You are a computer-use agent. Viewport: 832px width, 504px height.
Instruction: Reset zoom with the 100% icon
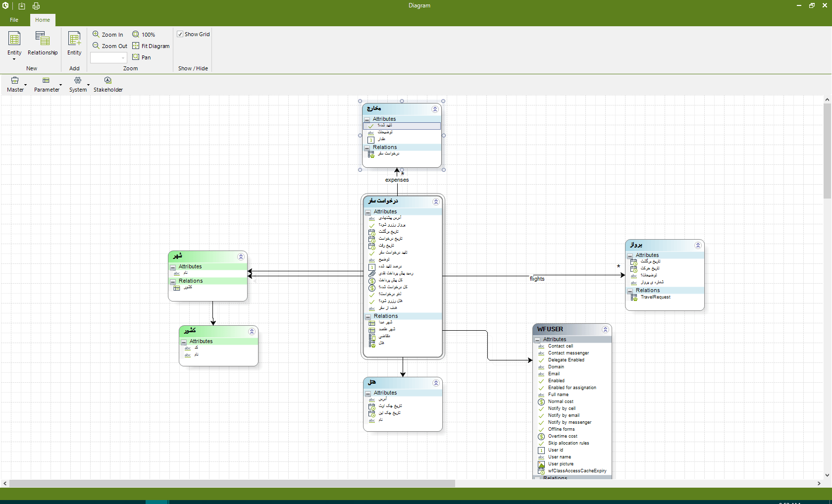136,34
